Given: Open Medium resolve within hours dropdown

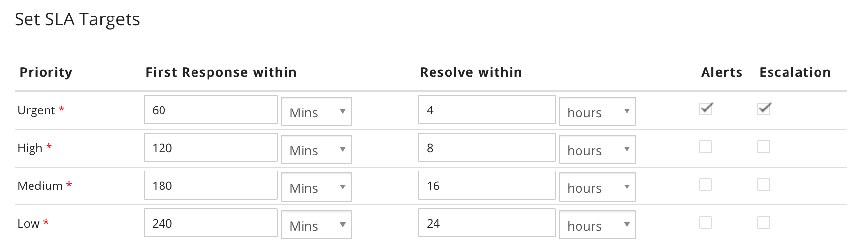Looking at the screenshot, I should click(x=597, y=187).
